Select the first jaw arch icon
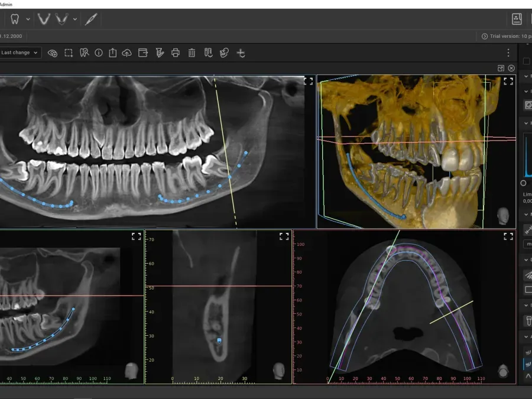Viewport: 532px width, 399px height. [x=44, y=19]
